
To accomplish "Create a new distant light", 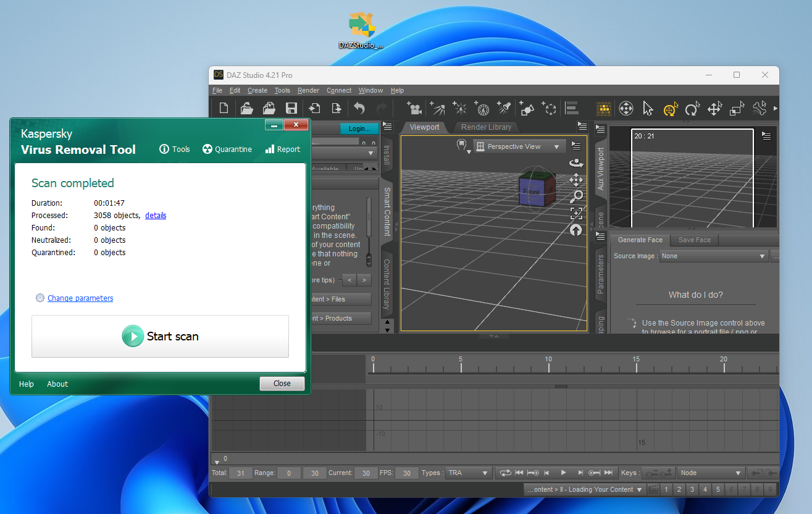I will [x=438, y=109].
